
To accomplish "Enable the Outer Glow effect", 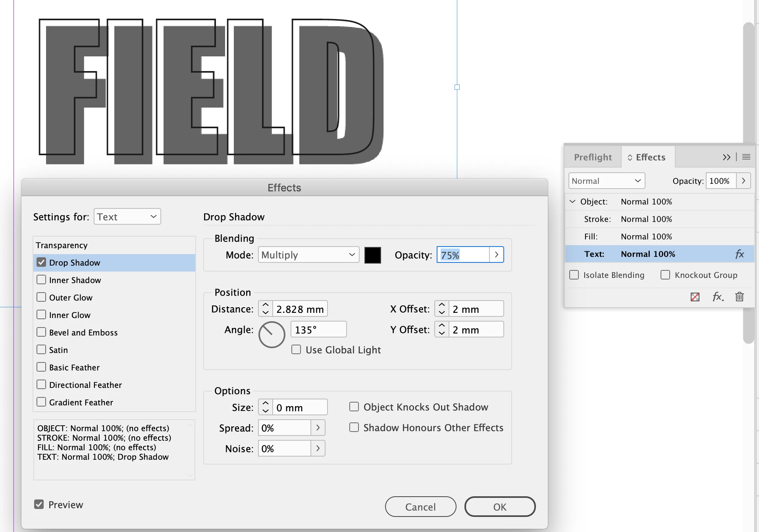I will pos(41,297).
